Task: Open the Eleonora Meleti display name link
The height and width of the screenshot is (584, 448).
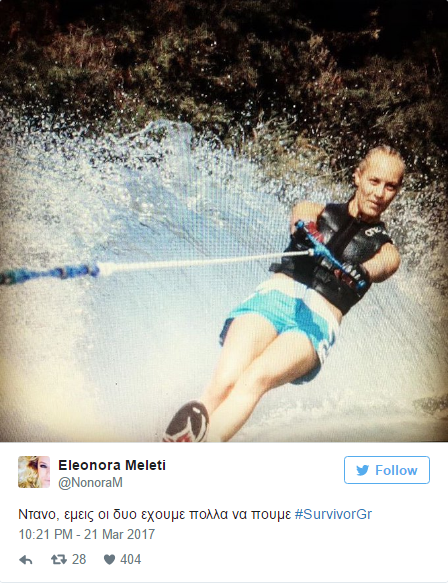Action: 112,465
